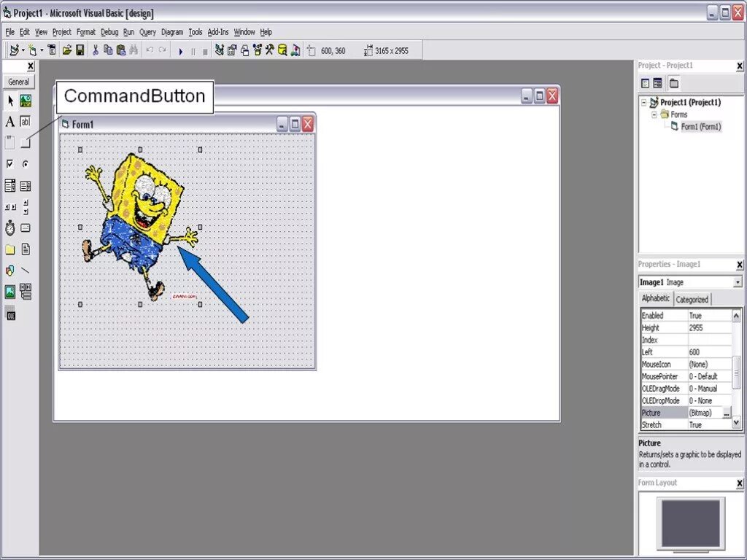Save the project with the floppy icon
Viewport: 747px width, 560px height.
[x=80, y=50]
